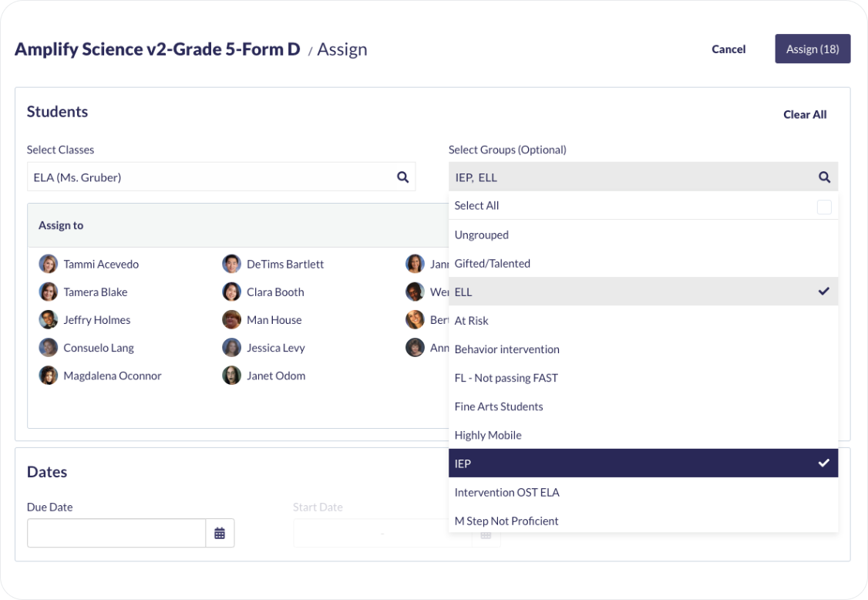Click the Amplify Science v2-Grade 5-Form D title

point(157,49)
